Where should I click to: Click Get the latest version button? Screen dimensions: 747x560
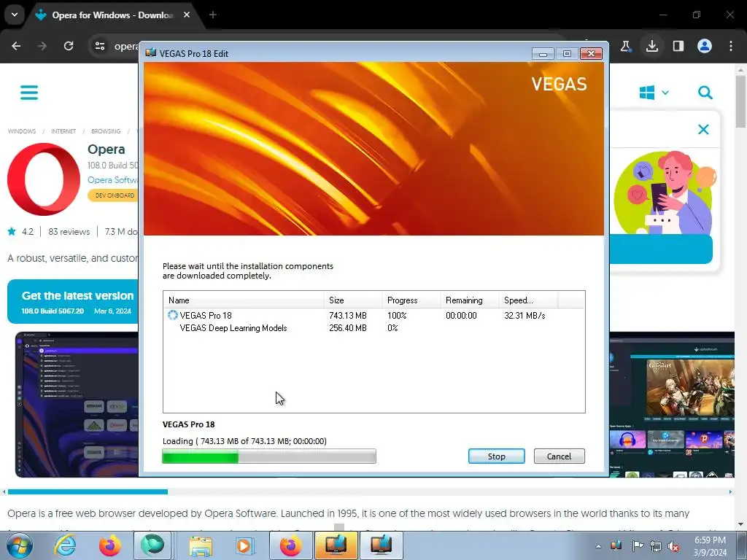point(73,301)
